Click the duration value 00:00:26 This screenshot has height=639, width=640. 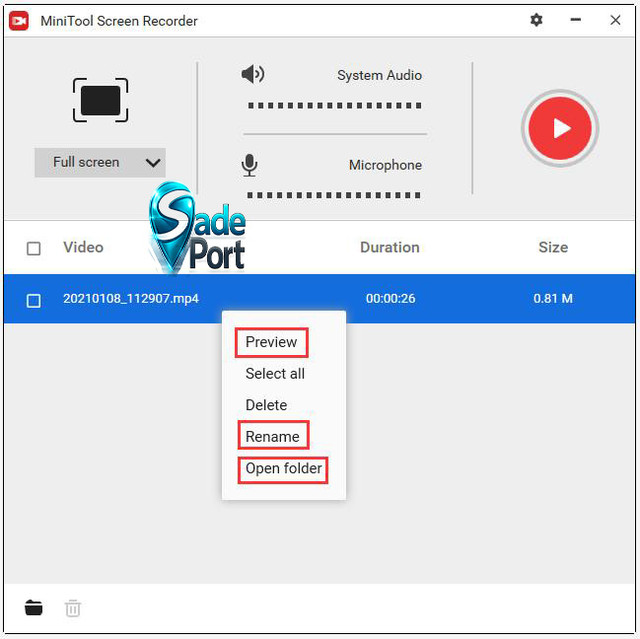pyautogui.click(x=391, y=299)
